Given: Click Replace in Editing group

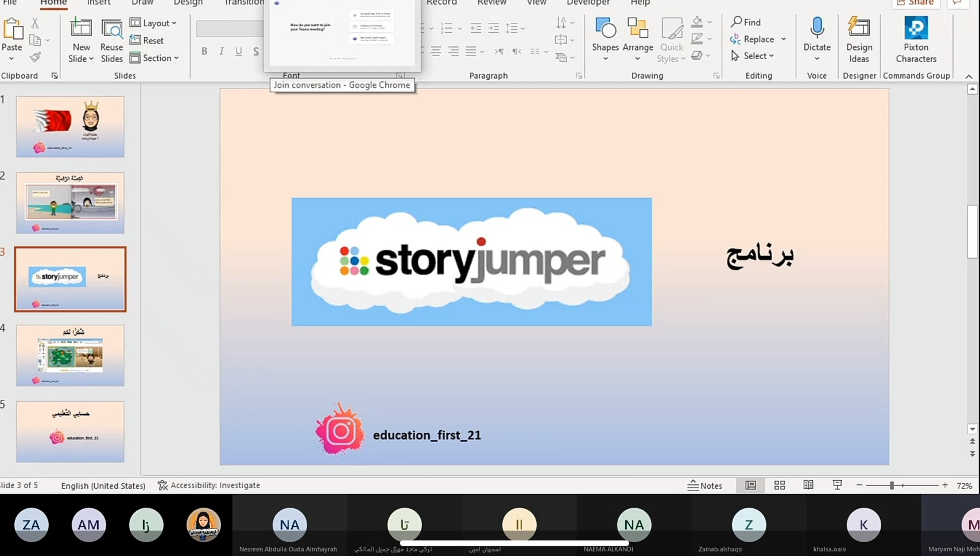Looking at the screenshot, I should click(758, 39).
